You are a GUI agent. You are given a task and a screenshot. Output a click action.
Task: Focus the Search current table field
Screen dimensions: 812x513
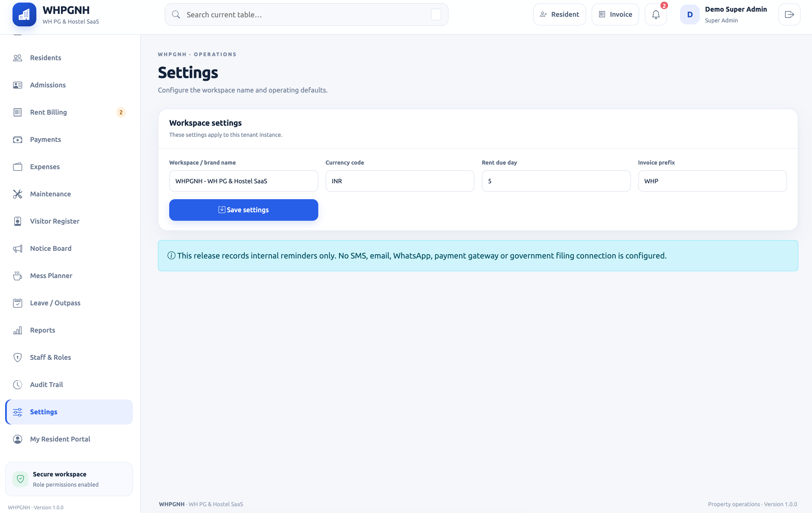click(306, 14)
